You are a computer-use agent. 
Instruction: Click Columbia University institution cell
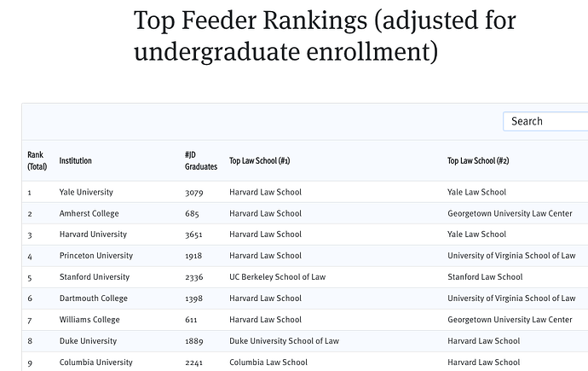click(96, 362)
